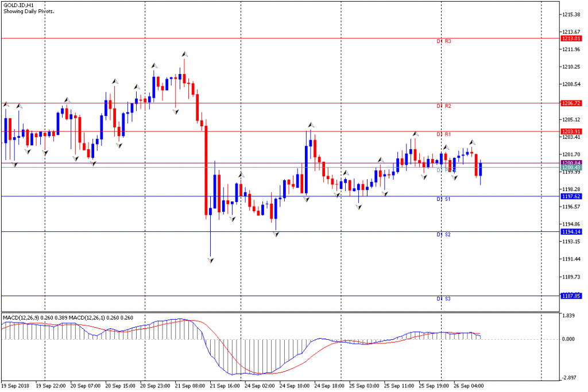Screen dimensions: 588x392
Task: Click the purple 1200.84 current price tag
Action: (571, 163)
